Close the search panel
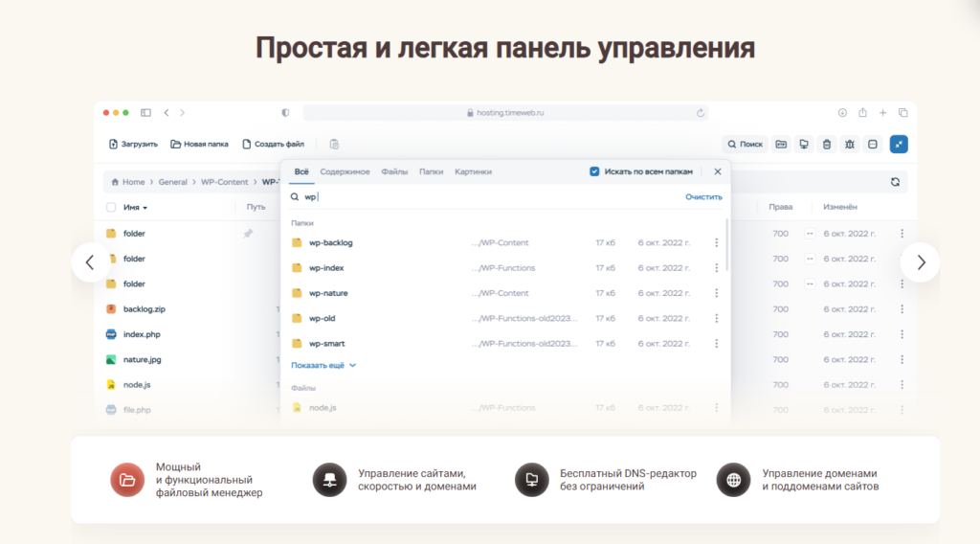The height and width of the screenshot is (544, 980). 718,171
